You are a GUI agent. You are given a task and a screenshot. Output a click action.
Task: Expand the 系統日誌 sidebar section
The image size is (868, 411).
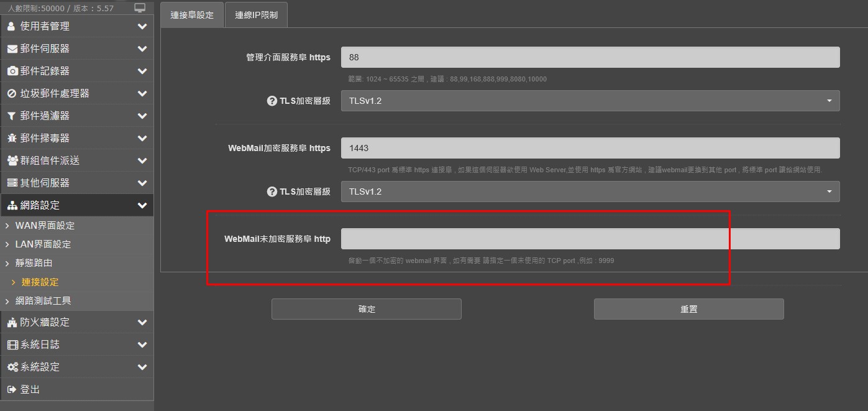[x=76, y=344]
